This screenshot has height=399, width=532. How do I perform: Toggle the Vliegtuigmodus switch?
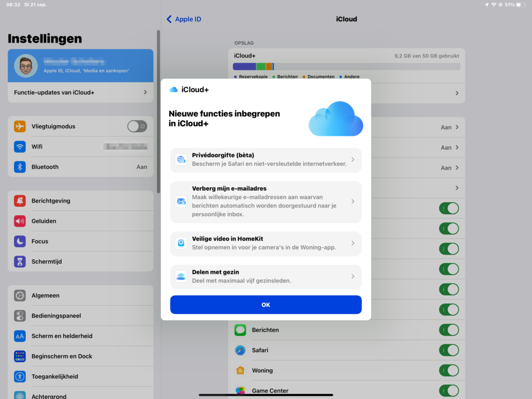coord(137,126)
